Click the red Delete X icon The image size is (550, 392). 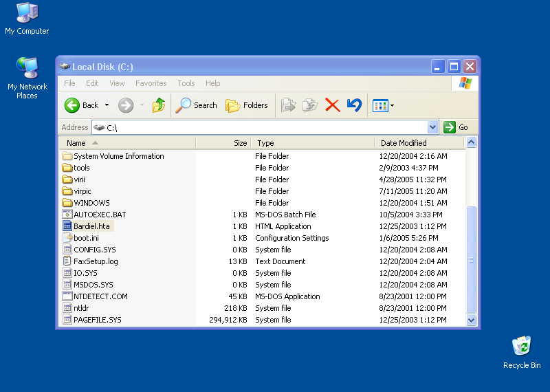click(x=332, y=105)
